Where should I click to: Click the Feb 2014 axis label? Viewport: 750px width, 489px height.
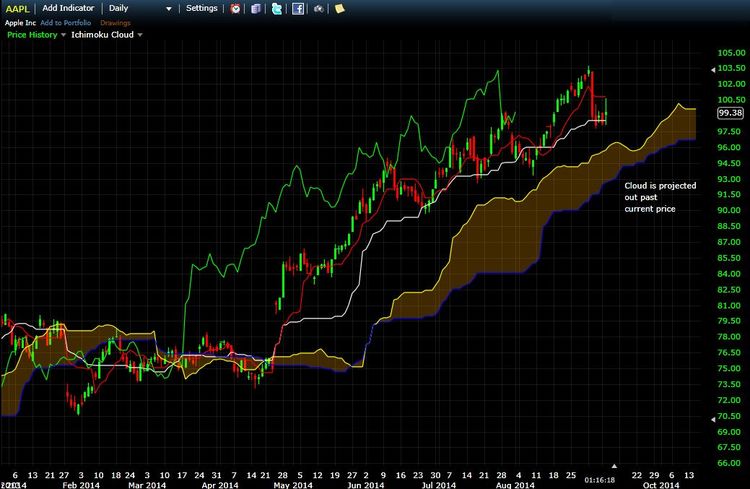click(81, 485)
